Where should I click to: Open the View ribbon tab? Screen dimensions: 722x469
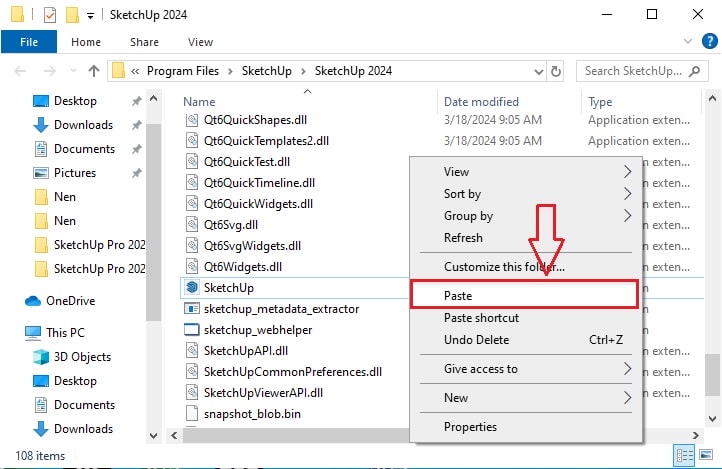tap(200, 42)
